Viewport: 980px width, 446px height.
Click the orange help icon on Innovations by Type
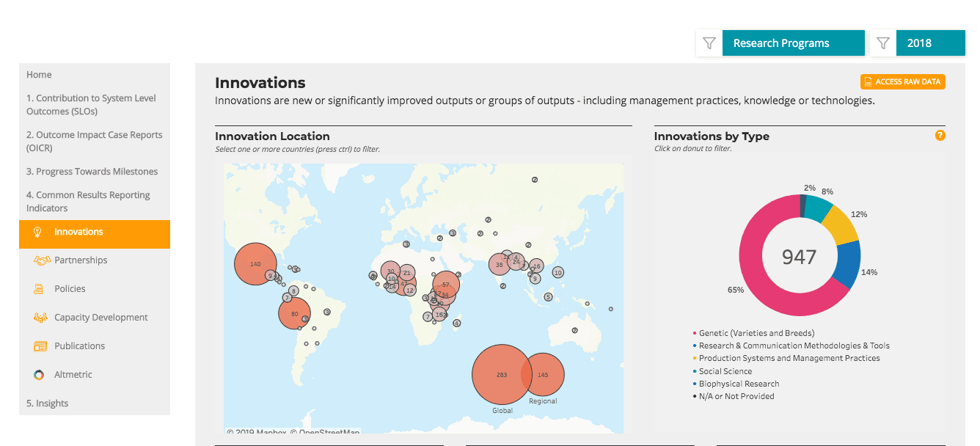coord(940,136)
